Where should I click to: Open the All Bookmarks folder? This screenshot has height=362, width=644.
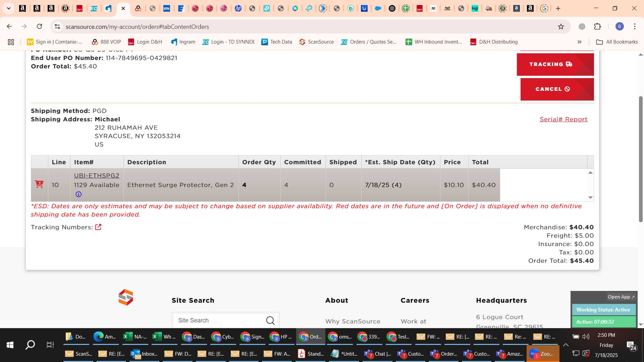pyautogui.click(x=617, y=42)
